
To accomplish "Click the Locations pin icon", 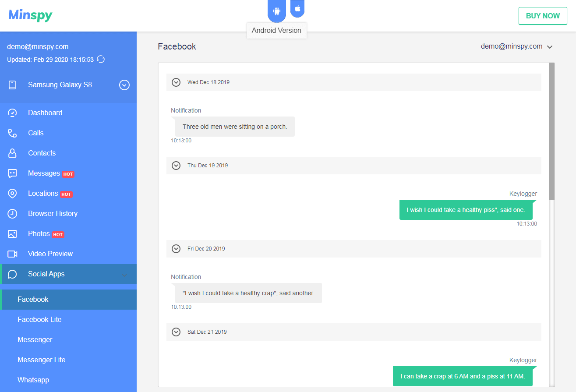I will [12, 194].
